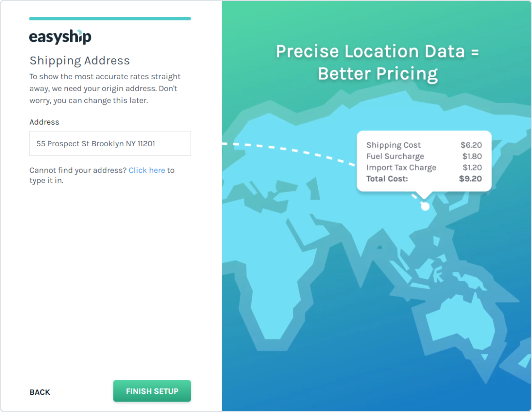The width and height of the screenshot is (532, 412).
Task: Select the address input showing 55 Prospect St
Action: [x=110, y=143]
